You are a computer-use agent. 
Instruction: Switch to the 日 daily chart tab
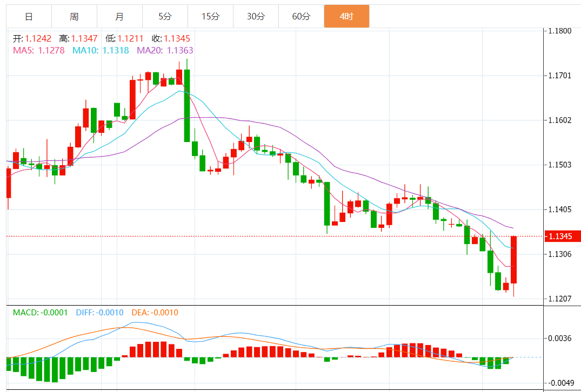(29, 16)
